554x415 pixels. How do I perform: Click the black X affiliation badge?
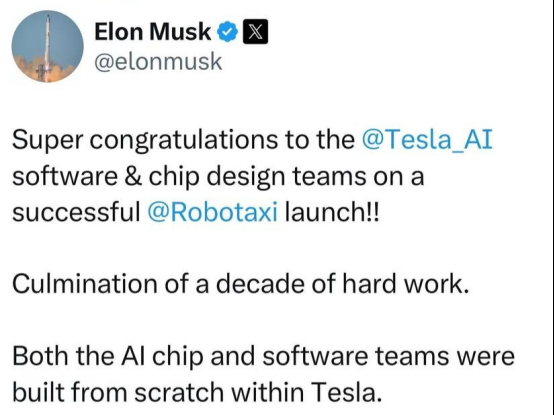tap(255, 32)
